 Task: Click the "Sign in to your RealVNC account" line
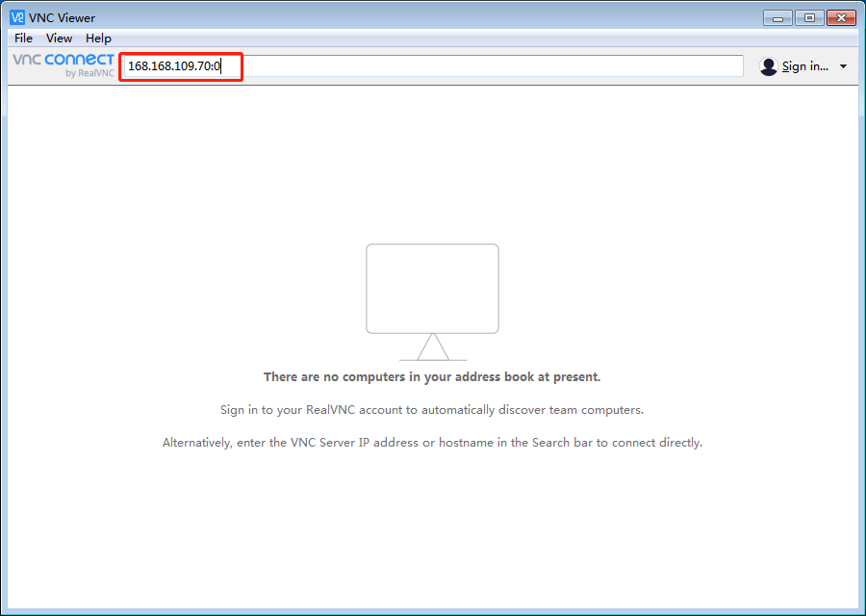[x=432, y=410]
